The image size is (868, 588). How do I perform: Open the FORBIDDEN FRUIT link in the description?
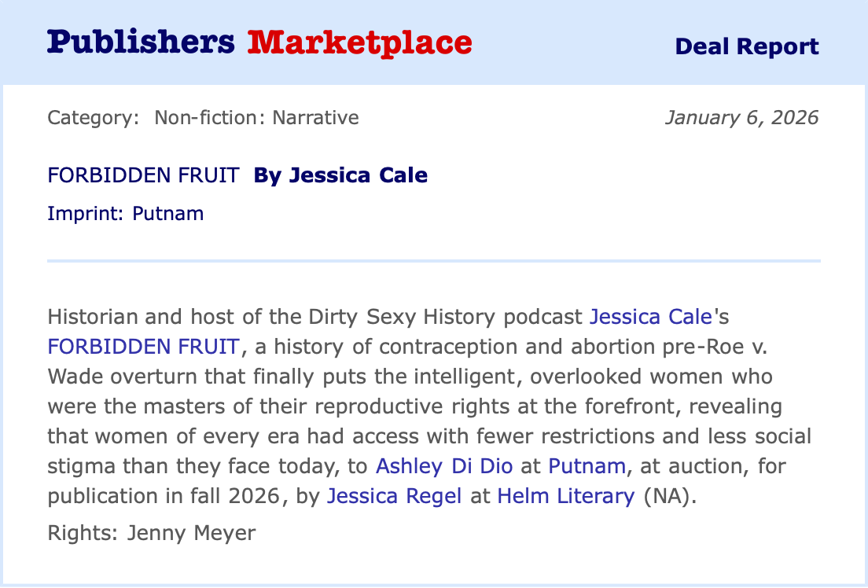pyautogui.click(x=142, y=347)
